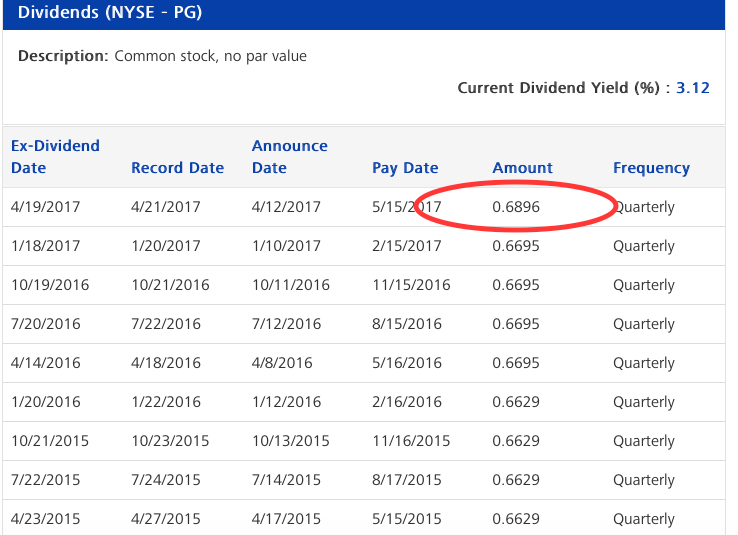
Task: Click the Dividends (NYSE - PG) title
Action: [x=110, y=12]
